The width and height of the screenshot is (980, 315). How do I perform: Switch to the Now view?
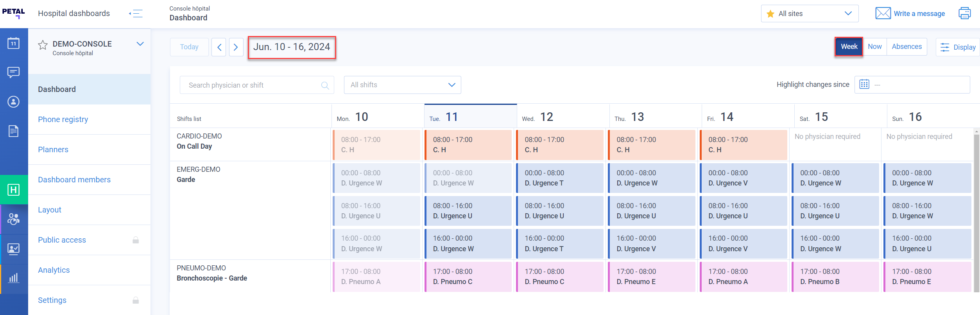coord(874,47)
